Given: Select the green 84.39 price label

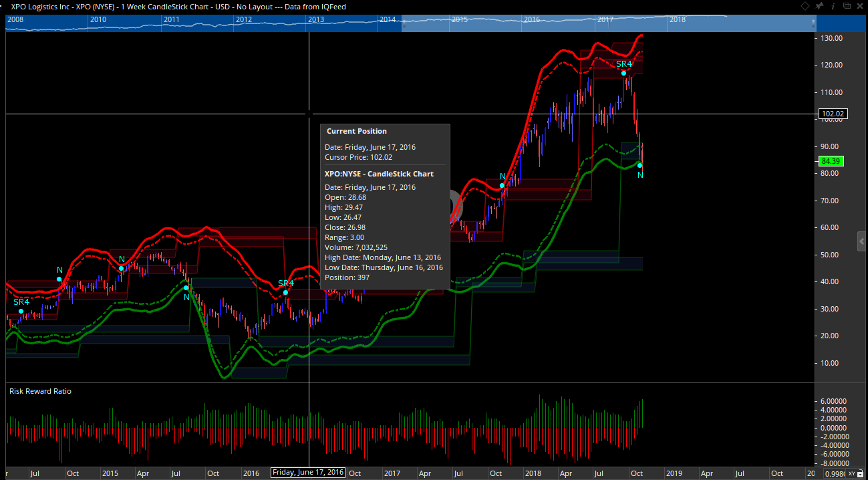Looking at the screenshot, I should pyautogui.click(x=831, y=161).
